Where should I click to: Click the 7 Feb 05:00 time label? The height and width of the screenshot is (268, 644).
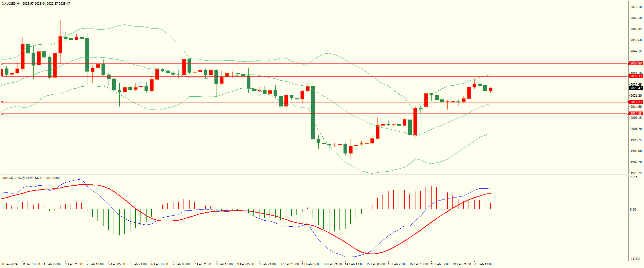pyautogui.click(x=181, y=264)
